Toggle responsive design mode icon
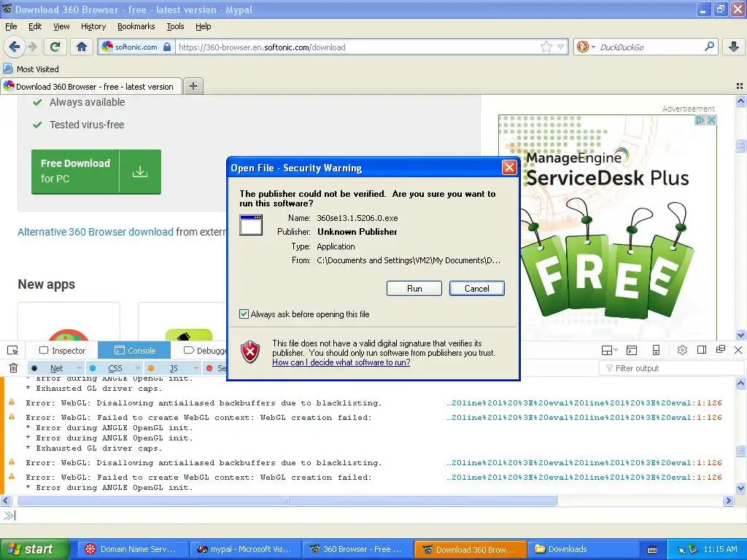The width and height of the screenshot is (747, 560). 656,351
